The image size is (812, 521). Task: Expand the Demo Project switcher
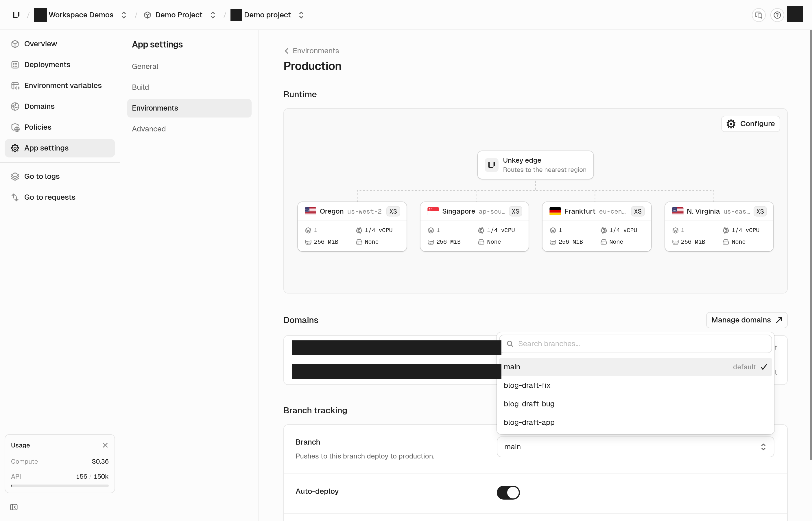(213, 15)
